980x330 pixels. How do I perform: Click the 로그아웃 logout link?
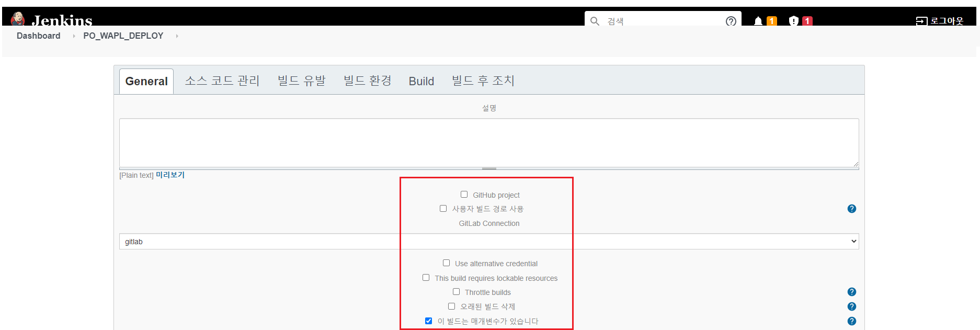(947, 21)
